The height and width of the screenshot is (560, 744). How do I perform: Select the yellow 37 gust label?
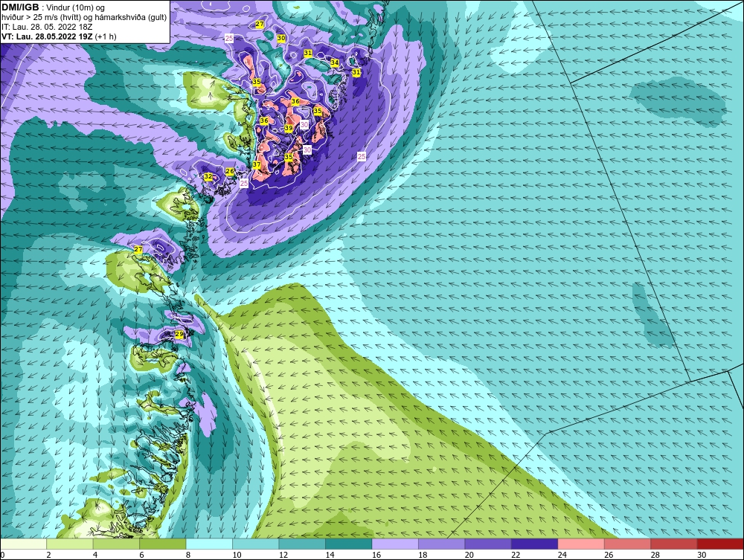tap(256, 164)
